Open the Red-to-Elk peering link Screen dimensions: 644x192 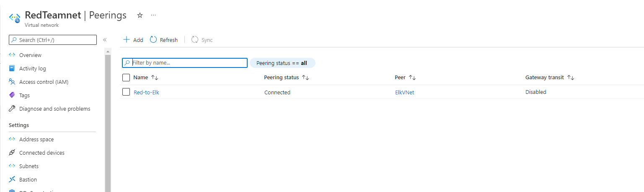pyautogui.click(x=146, y=92)
